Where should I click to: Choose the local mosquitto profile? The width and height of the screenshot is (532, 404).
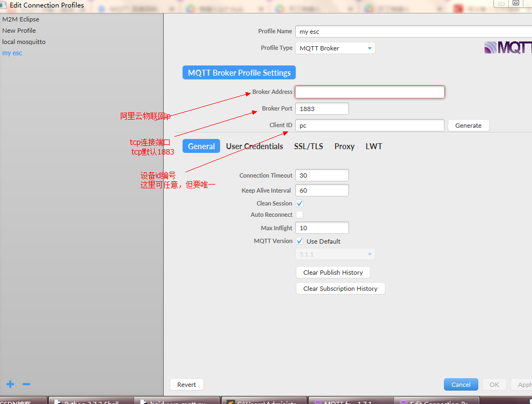24,42
